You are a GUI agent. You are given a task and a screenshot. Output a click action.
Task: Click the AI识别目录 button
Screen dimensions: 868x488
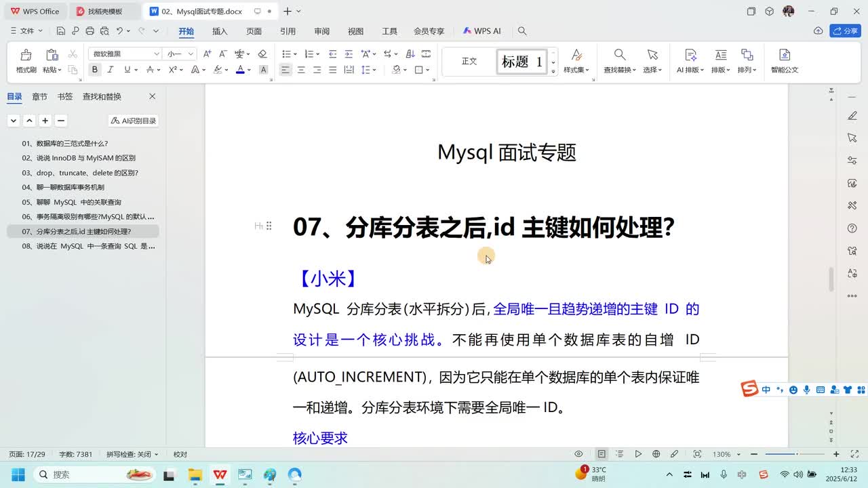(x=134, y=121)
